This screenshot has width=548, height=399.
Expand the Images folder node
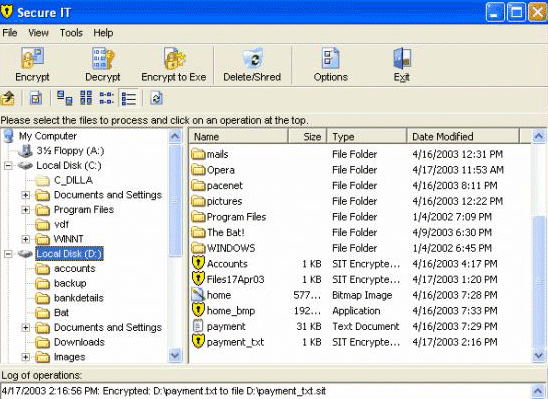(26, 357)
